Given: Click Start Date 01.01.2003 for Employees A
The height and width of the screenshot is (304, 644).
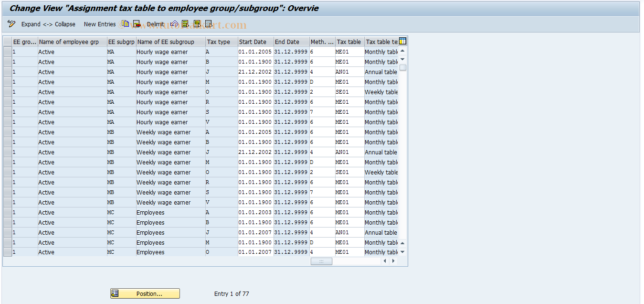Looking at the screenshot, I should pos(255,212).
